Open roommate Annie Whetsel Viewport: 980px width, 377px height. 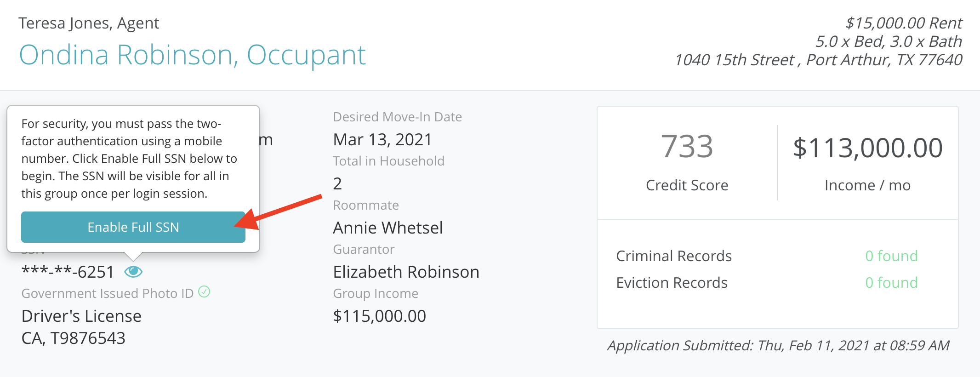[387, 228]
